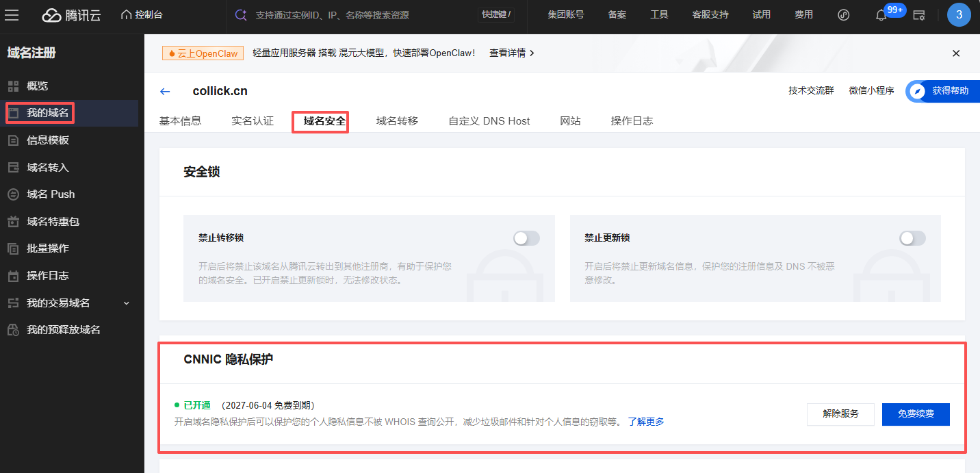980x473 pixels.
Task: Expand 查看详情 banner chevron
Action: [x=532, y=53]
